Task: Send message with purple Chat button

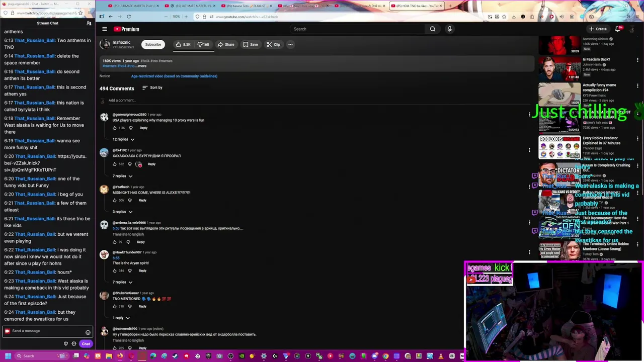Action: tap(86, 344)
